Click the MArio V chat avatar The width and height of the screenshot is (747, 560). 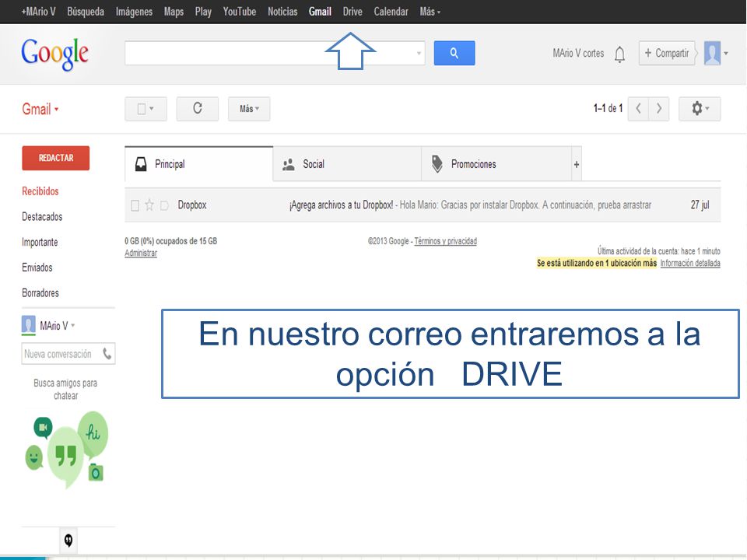29,325
